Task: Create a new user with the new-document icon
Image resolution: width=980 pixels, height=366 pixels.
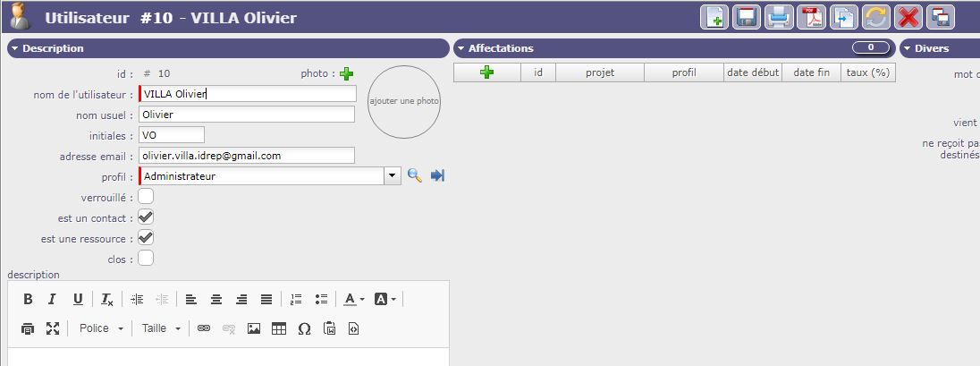Action: coord(714,17)
